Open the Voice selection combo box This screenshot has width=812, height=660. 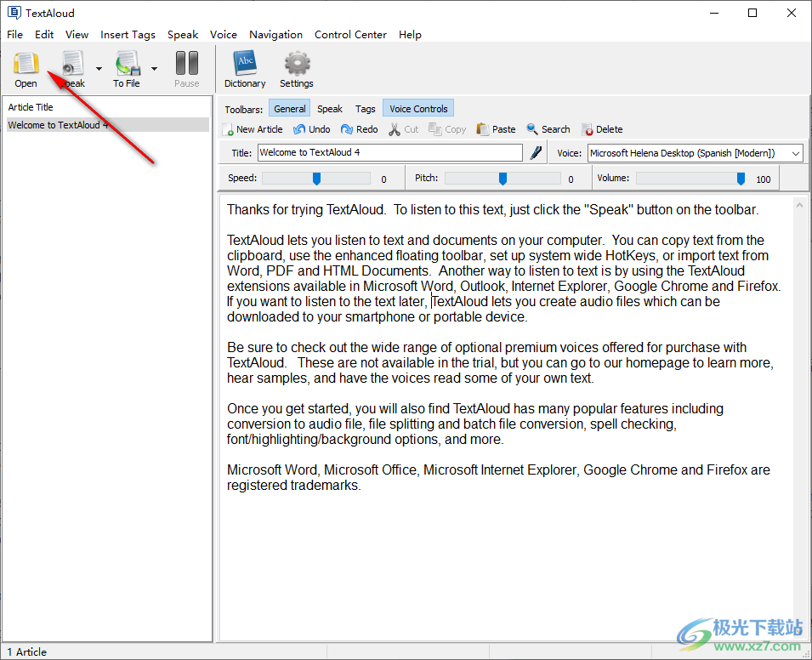pos(695,153)
